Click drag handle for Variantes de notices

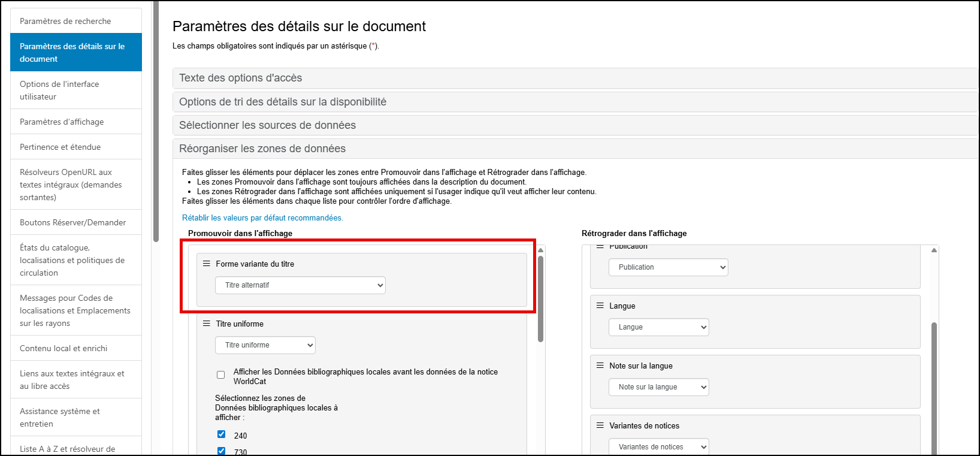click(x=600, y=425)
